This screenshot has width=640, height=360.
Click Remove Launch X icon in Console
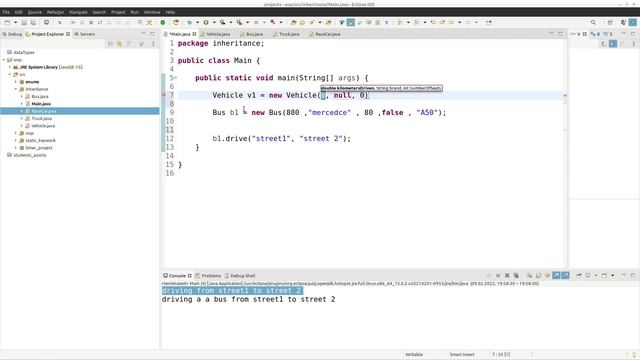507,276
